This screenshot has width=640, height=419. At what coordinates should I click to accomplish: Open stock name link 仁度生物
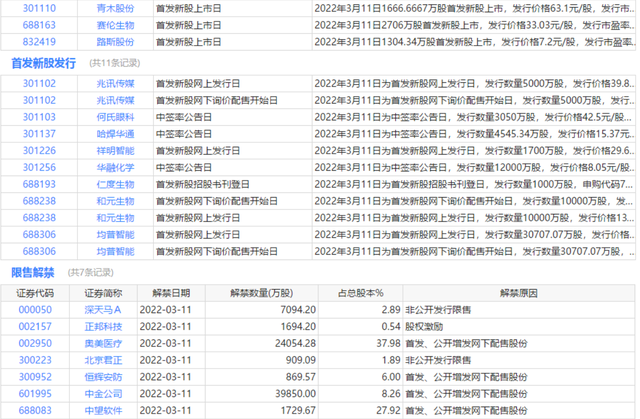pyautogui.click(x=116, y=184)
